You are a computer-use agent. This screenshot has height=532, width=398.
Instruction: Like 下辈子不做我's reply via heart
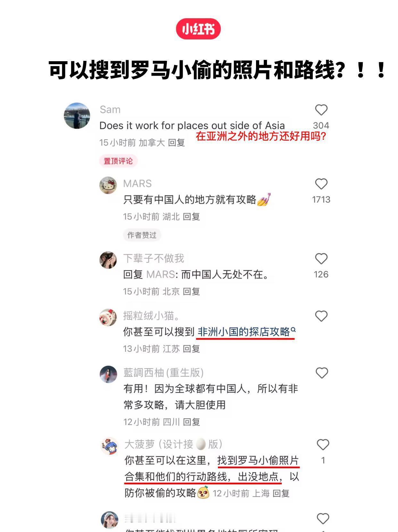coord(321,259)
